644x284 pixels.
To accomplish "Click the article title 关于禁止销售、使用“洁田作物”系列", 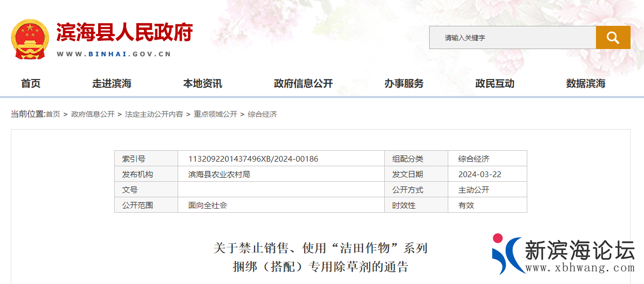I will coord(321,248).
